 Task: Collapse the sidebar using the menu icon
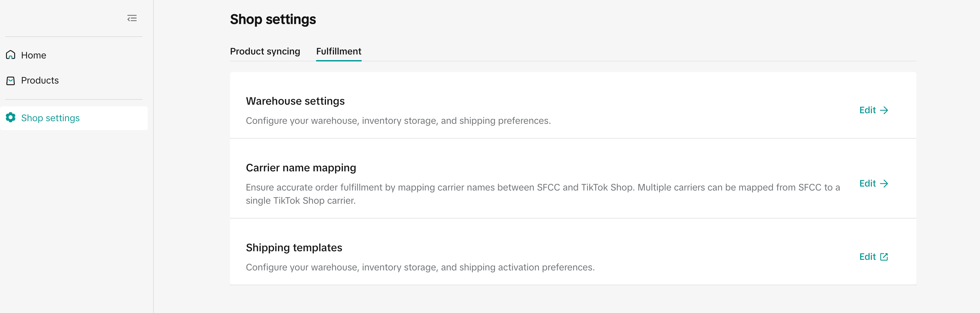pos(132,18)
